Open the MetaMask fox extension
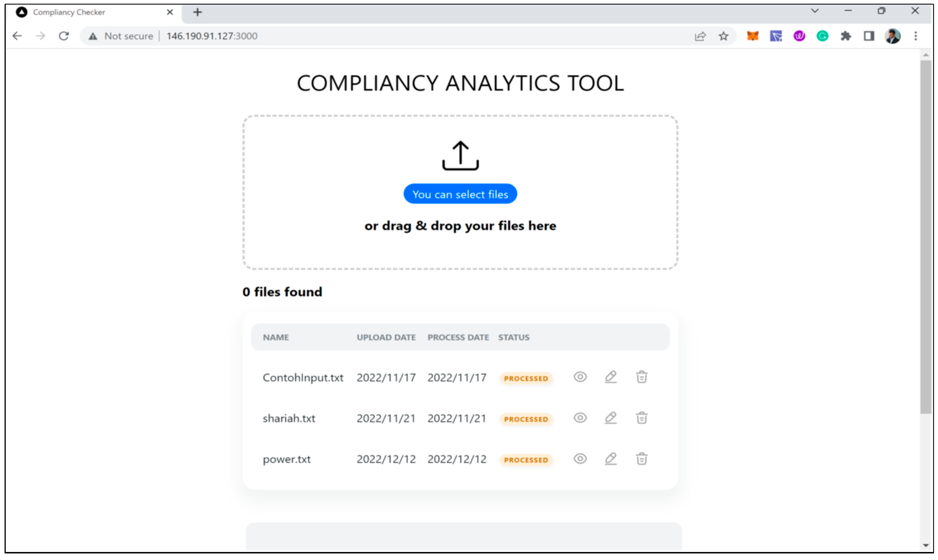 [x=752, y=36]
